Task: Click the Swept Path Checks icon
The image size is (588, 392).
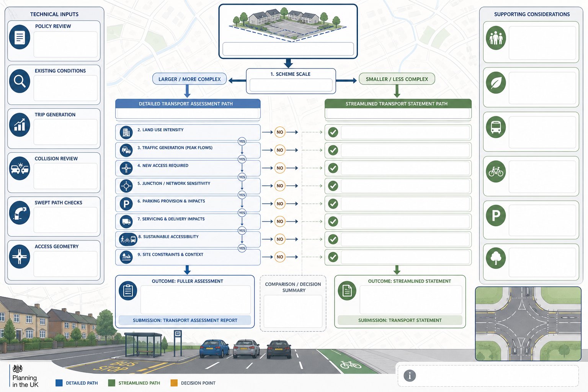Action: pyautogui.click(x=20, y=212)
